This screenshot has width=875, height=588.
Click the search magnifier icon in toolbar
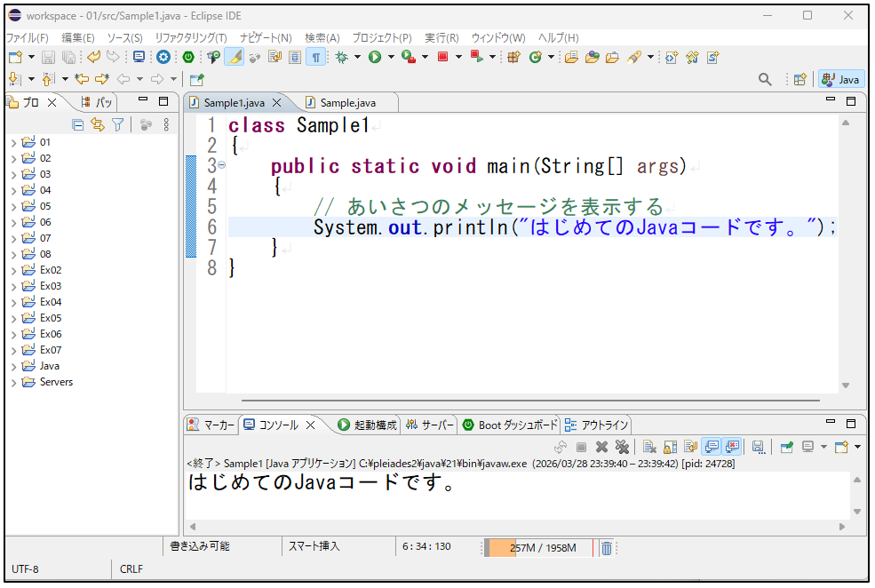pos(765,79)
